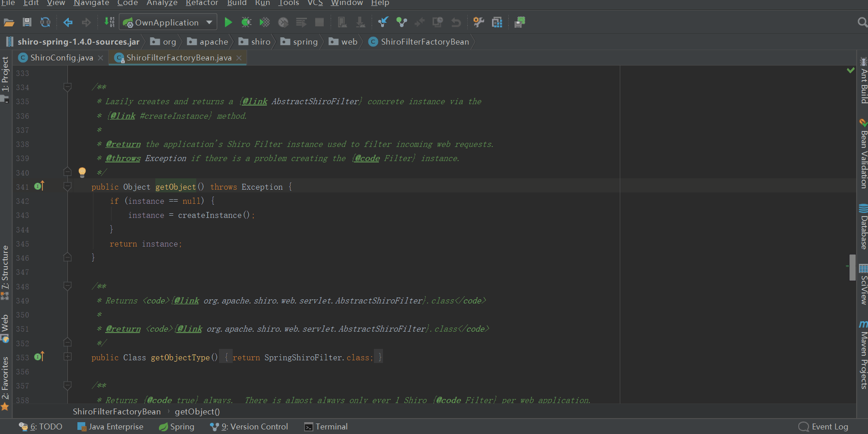Viewport: 868px width, 434px height.
Task: Navigate back with the blue arrow
Action: tap(68, 22)
